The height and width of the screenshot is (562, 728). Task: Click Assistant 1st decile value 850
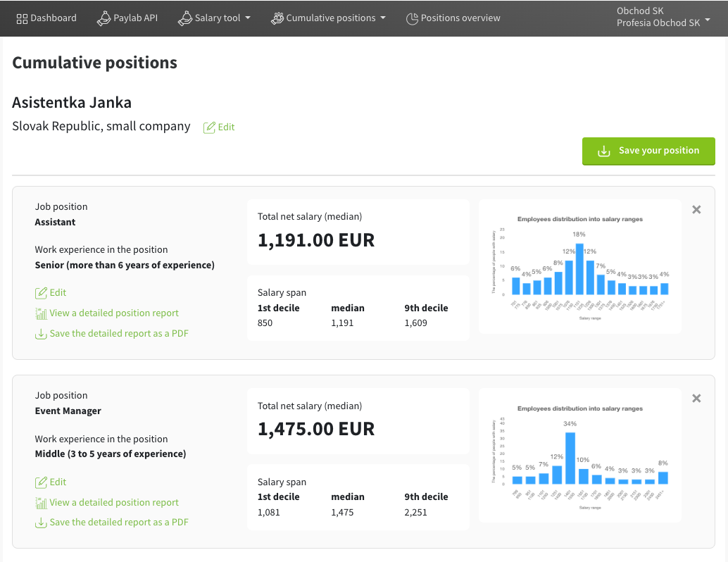pyautogui.click(x=265, y=323)
